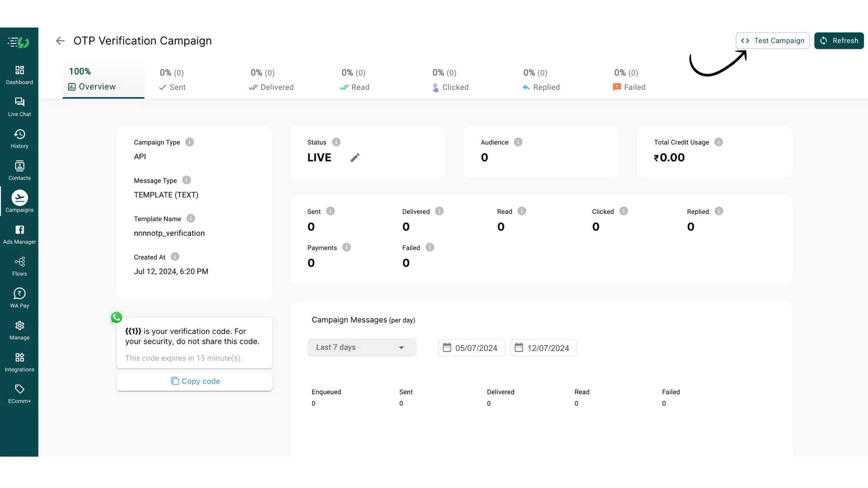Click the back arrow beside the campaign title
The image size is (868, 488).
[60, 41]
